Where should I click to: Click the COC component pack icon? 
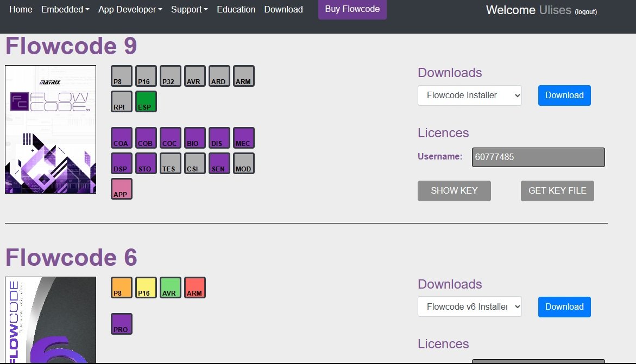[x=171, y=138]
